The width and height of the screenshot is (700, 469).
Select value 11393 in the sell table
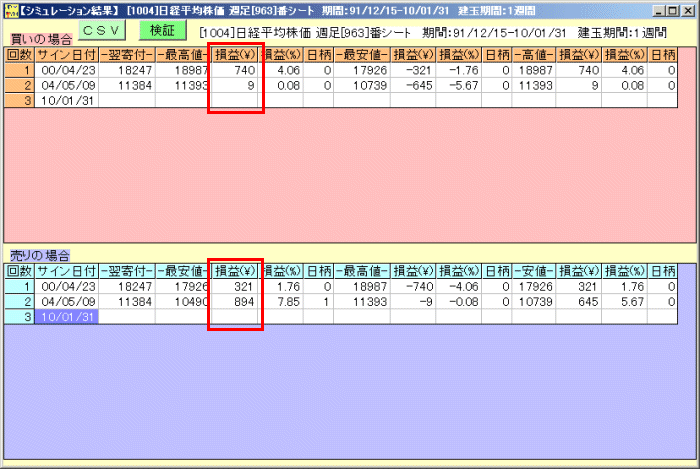(x=362, y=302)
